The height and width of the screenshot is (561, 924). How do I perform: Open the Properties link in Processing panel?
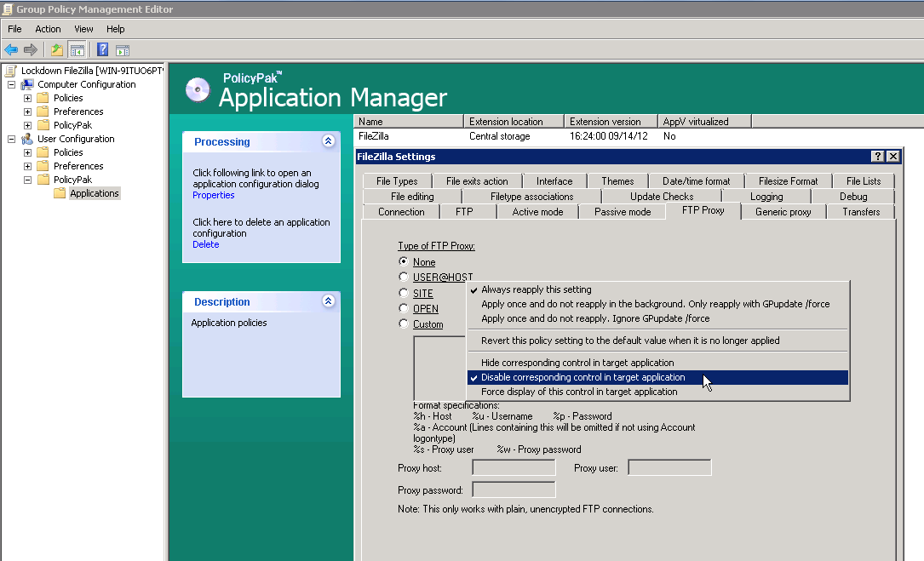click(213, 195)
